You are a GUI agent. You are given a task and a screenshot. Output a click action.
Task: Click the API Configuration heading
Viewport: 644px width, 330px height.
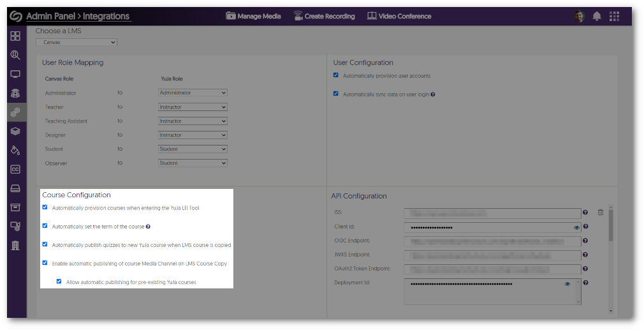tap(359, 196)
